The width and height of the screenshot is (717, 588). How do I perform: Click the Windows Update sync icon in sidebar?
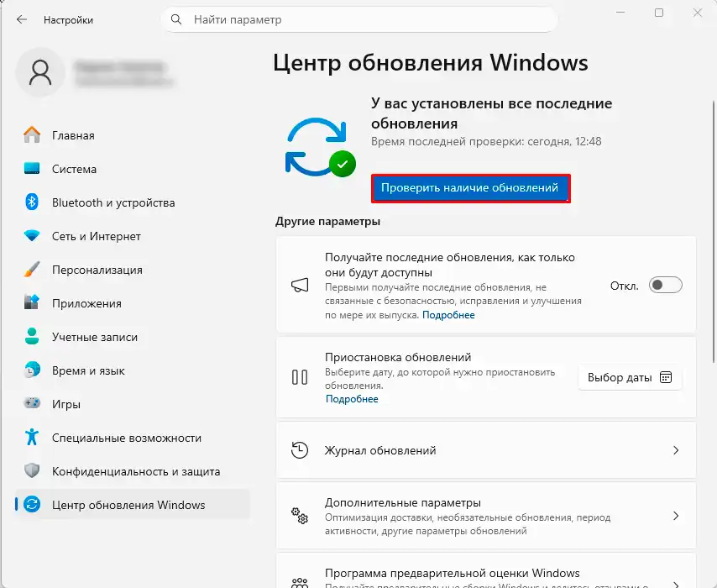tap(32, 504)
